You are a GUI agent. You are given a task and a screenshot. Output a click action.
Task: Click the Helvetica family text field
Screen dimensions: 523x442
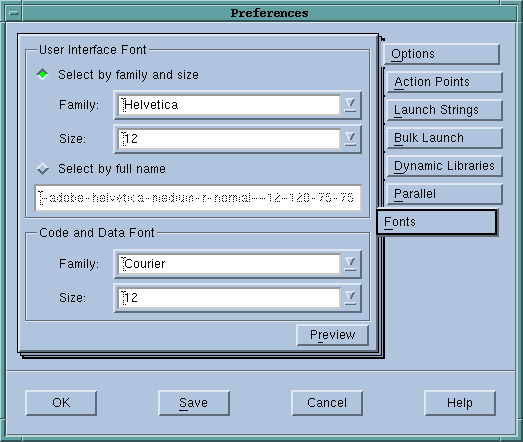pyautogui.click(x=229, y=105)
